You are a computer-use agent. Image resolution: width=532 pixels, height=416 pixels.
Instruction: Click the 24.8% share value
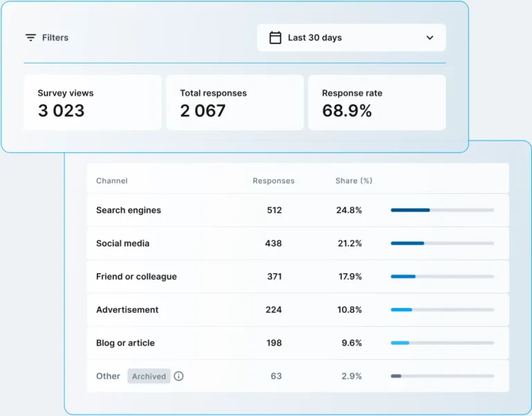pos(349,210)
